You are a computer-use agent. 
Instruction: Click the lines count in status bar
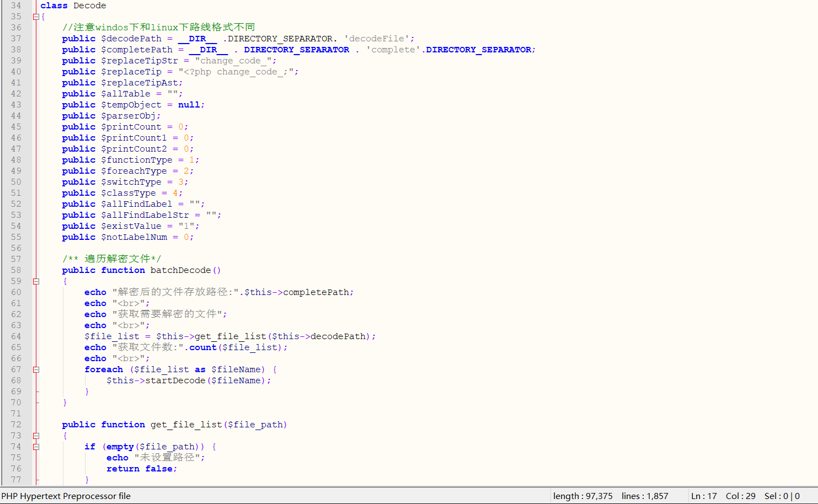[x=644, y=496]
